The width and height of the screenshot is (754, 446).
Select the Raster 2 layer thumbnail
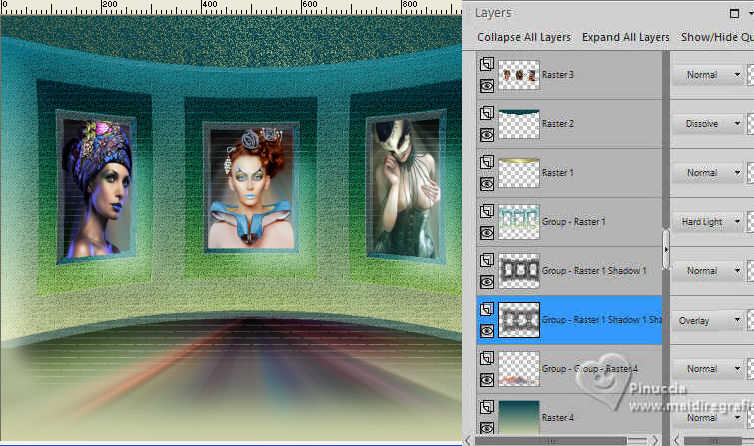coord(519,124)
